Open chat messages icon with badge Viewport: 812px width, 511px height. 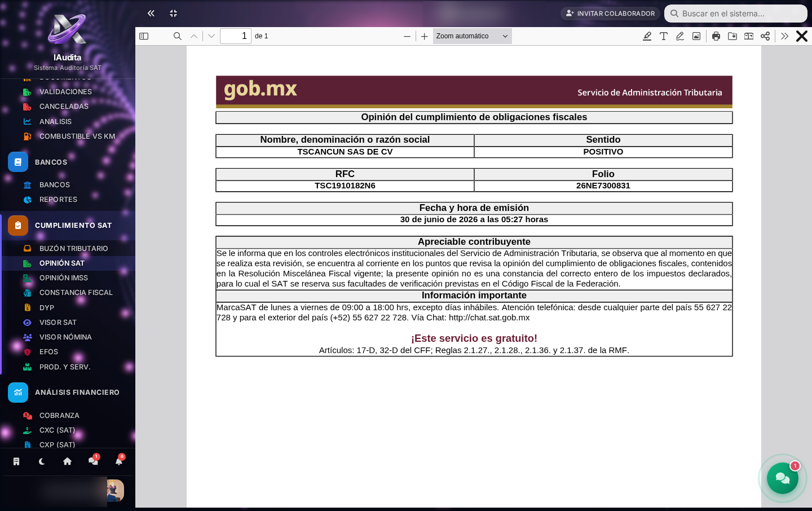93,461
